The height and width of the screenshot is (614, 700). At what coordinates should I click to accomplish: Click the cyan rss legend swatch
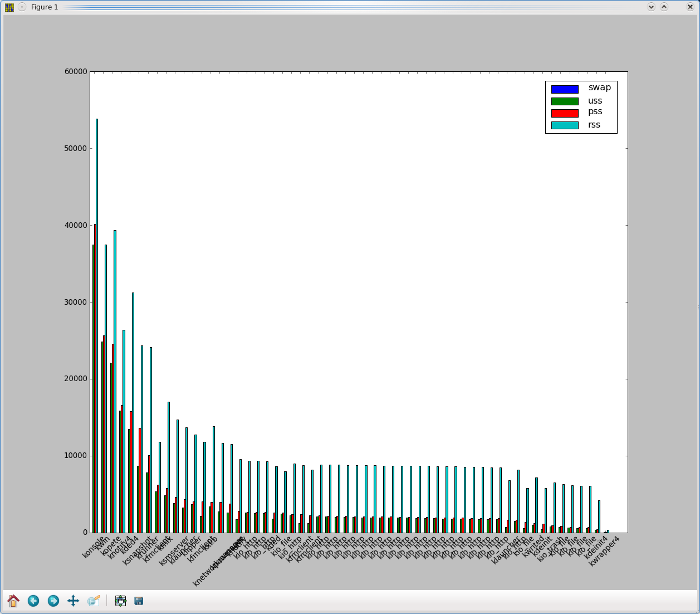pyautogui.click(x=565, y=125)
